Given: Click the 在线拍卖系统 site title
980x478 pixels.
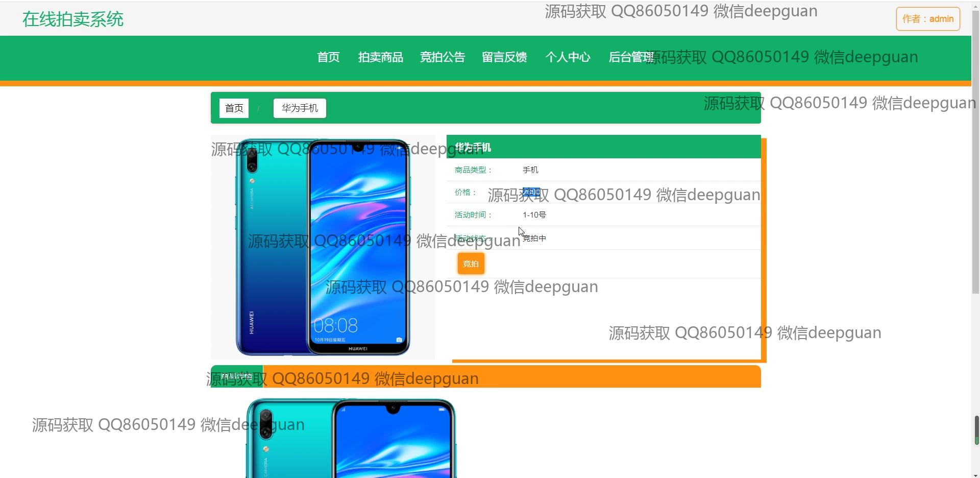Looking at the screenshot, I should tap(73, 19).
